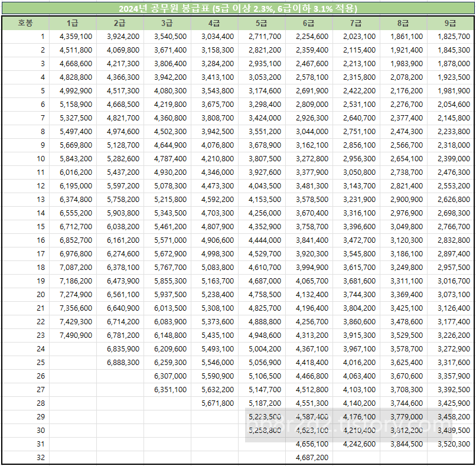Click cell with value 5,767,700
Image resolution: width=476 pixels, height=466 pixels.
click(167, 268)
